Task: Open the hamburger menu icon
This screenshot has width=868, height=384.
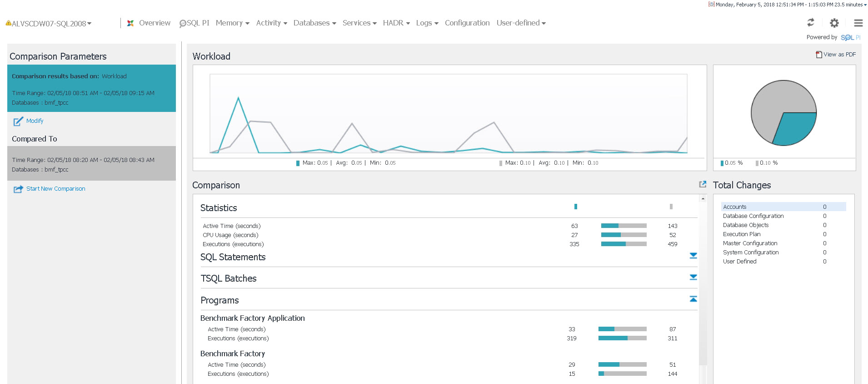Action: [x=858, y=23]
